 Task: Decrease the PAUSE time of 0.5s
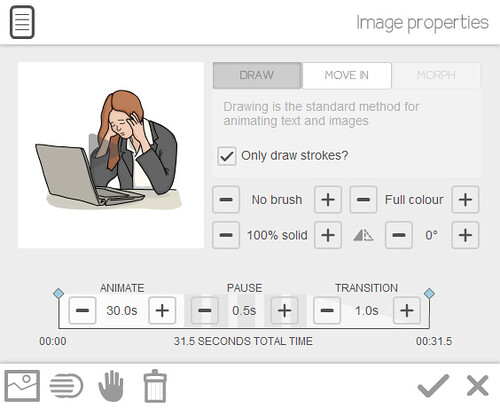(205, 311)
